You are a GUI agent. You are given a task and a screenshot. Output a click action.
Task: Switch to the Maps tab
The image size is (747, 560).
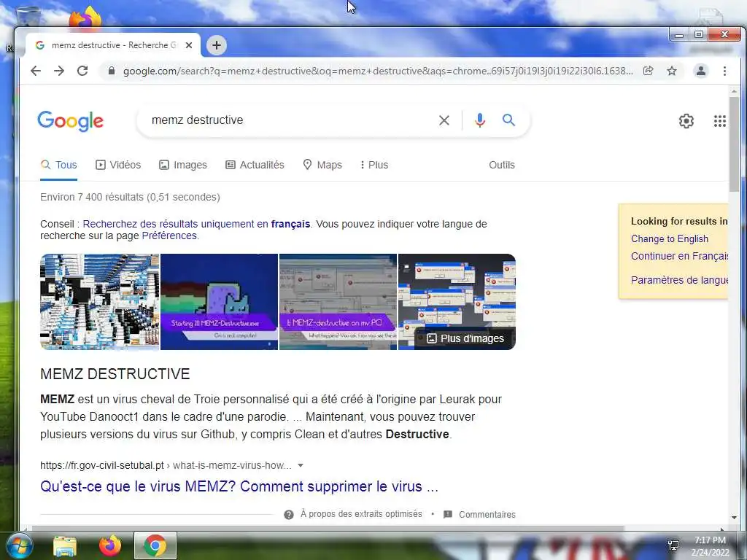tap(322, 165)
